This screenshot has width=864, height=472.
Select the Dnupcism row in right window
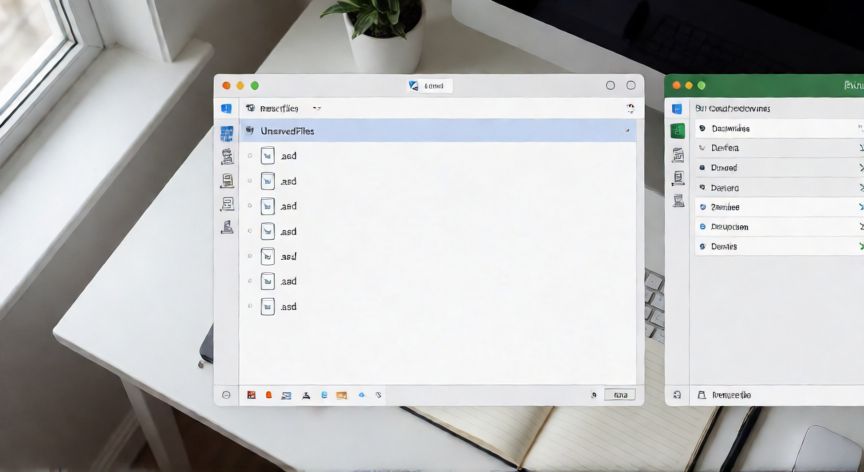pos(779,227)
